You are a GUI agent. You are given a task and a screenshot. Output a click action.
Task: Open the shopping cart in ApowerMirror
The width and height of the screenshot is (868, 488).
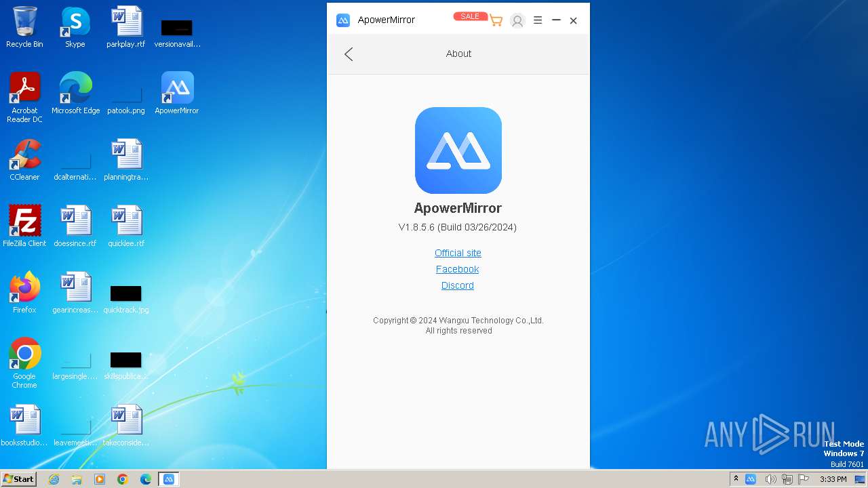coord(496,21)
